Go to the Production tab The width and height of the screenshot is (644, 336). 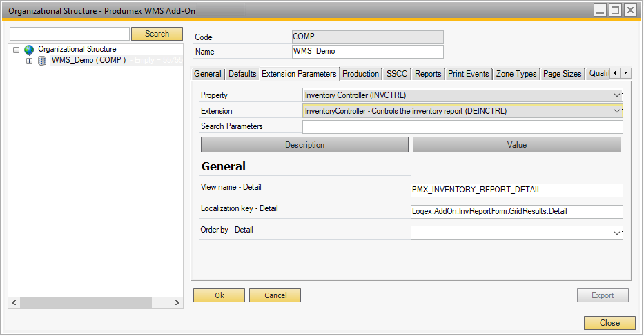pos(360,74)
